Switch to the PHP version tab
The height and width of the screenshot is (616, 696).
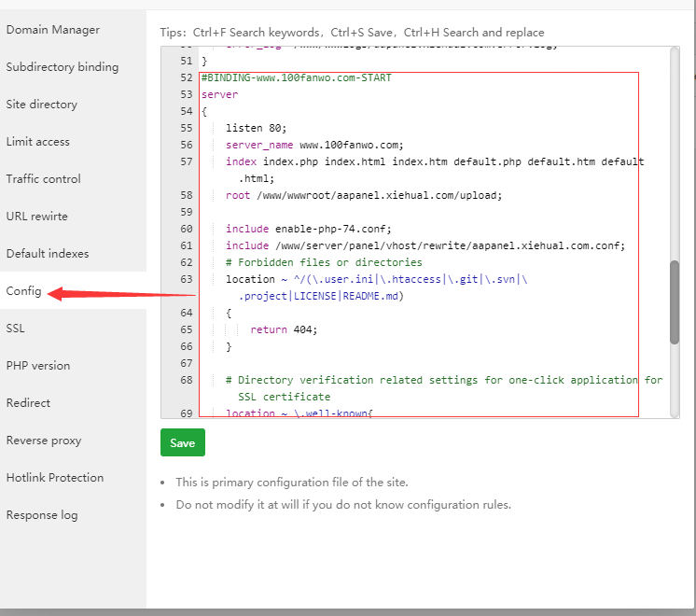tap(37, 366)
